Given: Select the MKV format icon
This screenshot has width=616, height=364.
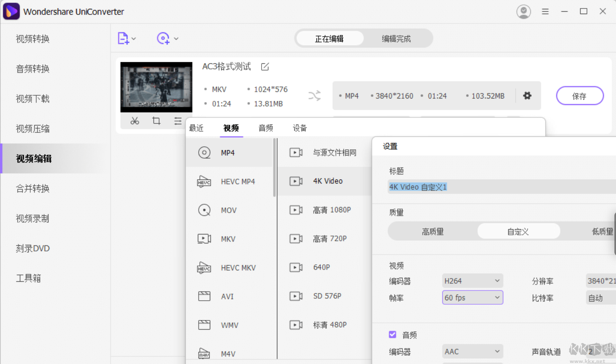Looking at the screenshot, I should tap(204, 239).
